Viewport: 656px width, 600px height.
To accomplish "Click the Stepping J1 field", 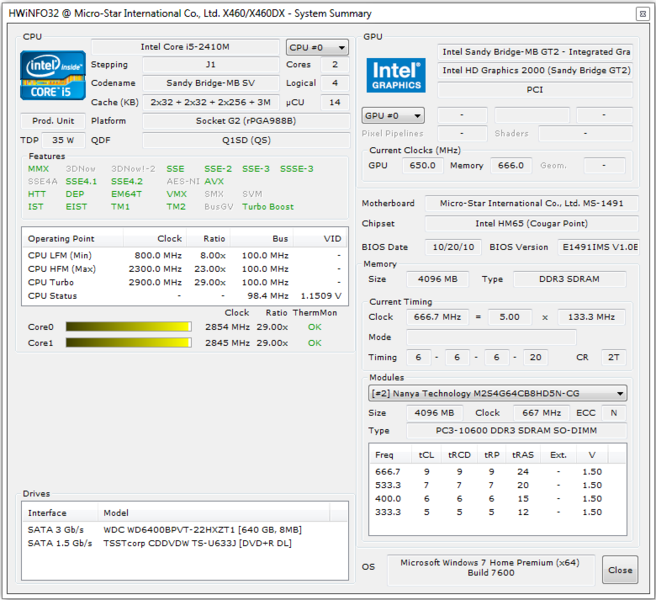I will click(x=211, y=64).
